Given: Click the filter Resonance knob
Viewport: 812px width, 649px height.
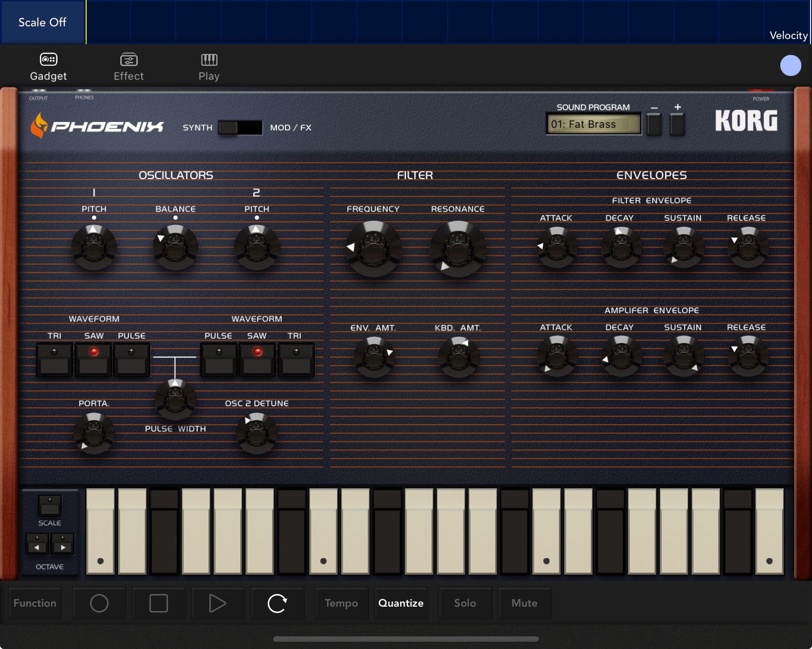Looking at the screenshot, I should (x=458, y=249).
